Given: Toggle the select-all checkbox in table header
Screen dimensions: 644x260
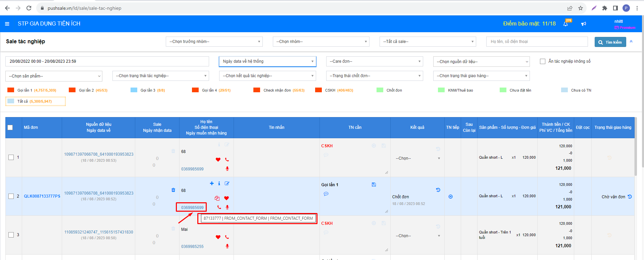Looking at the screenshot, I should [10, 127].
